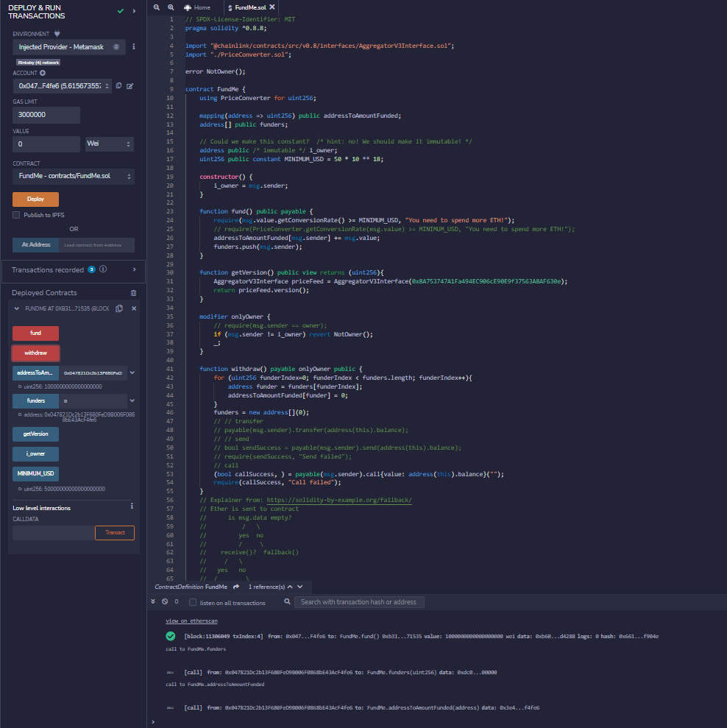This screenshot has width=727, height=728.
Task: Click the funders function button
Action: pyautogui.click(x=36, y=400)
